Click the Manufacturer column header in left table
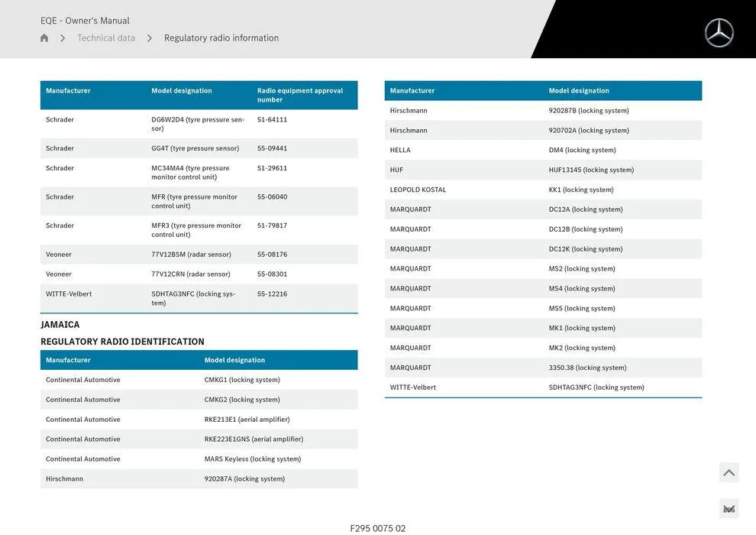Screen dimensions: 756x535 tap(69, 90)
